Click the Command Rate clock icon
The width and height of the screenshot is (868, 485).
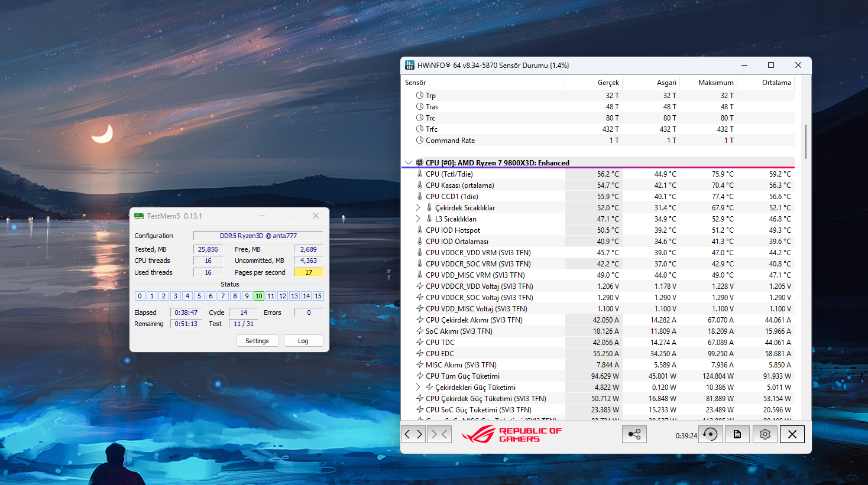(420, 140)
